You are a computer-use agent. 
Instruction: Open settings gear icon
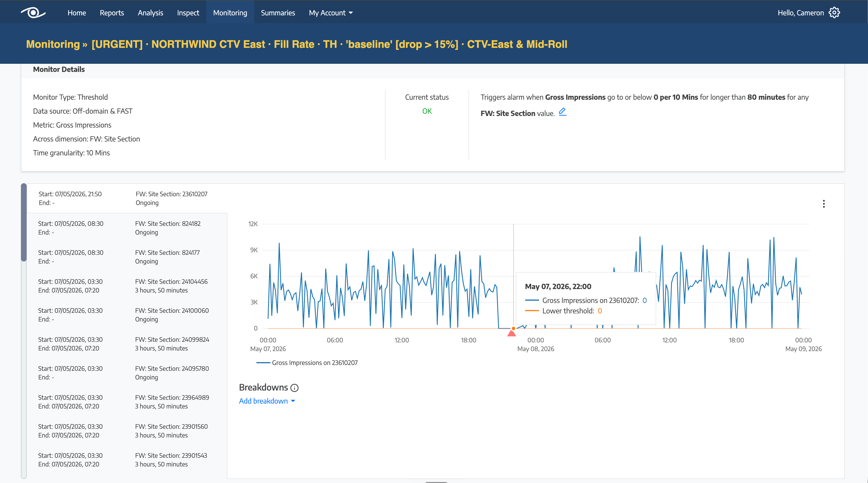coord(834,13)
